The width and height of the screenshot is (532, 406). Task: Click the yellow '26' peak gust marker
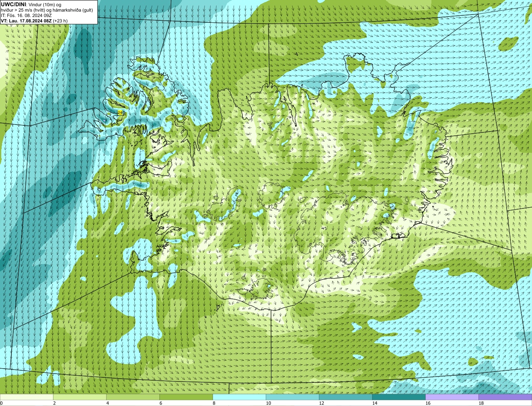tap(120, 113)
